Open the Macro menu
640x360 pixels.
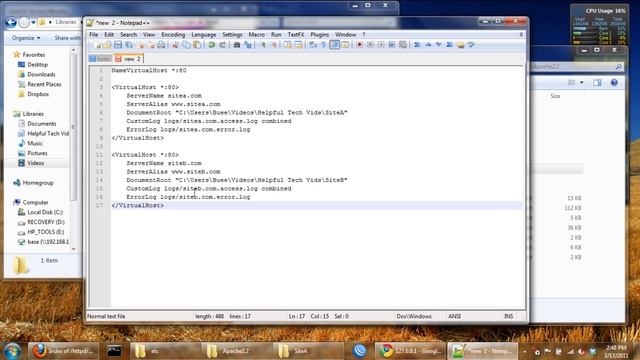[x=257, y=35]
